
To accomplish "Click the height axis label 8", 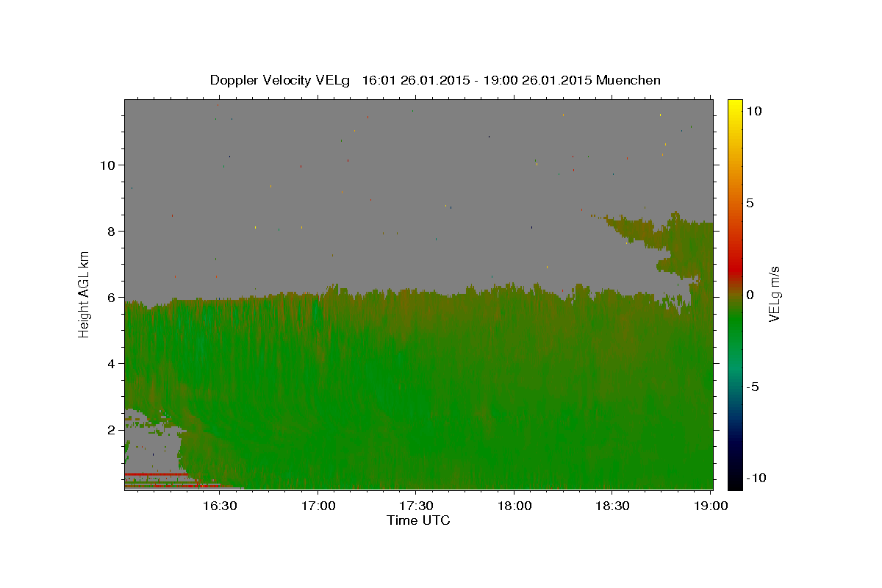I will pos(112,232).
